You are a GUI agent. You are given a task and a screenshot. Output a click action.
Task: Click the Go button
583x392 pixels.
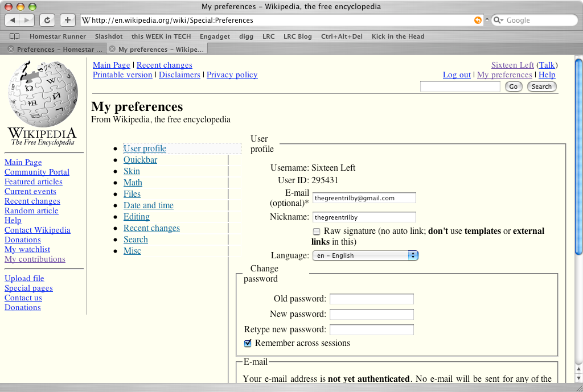514,86
